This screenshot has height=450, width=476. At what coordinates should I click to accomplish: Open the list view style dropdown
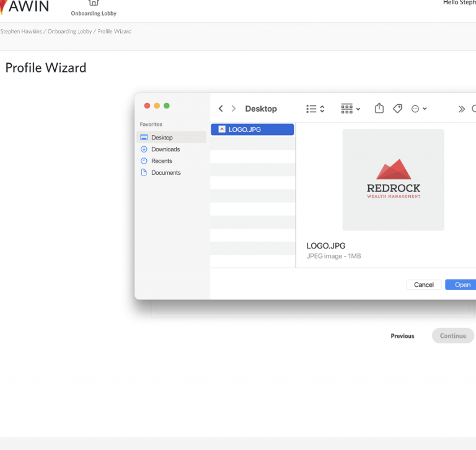(x=315, y=109)
